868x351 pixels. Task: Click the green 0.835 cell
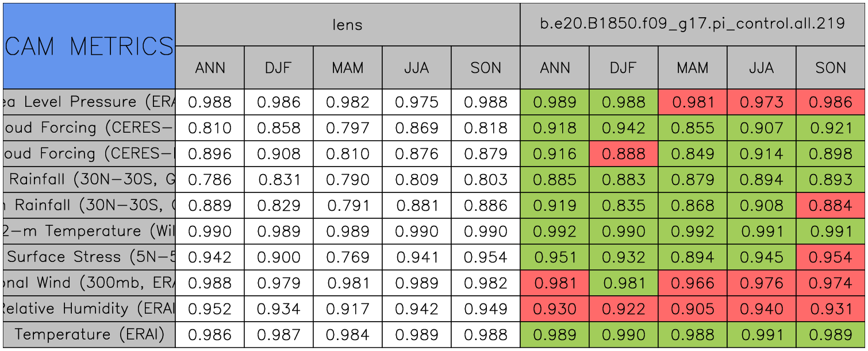pos(623,206)
